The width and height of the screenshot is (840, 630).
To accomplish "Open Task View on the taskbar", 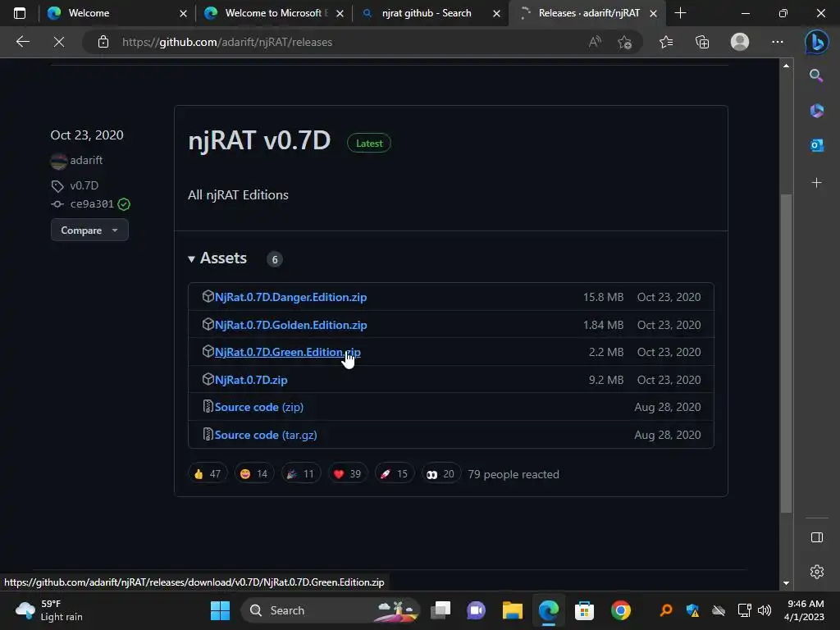I will [441, 610].
